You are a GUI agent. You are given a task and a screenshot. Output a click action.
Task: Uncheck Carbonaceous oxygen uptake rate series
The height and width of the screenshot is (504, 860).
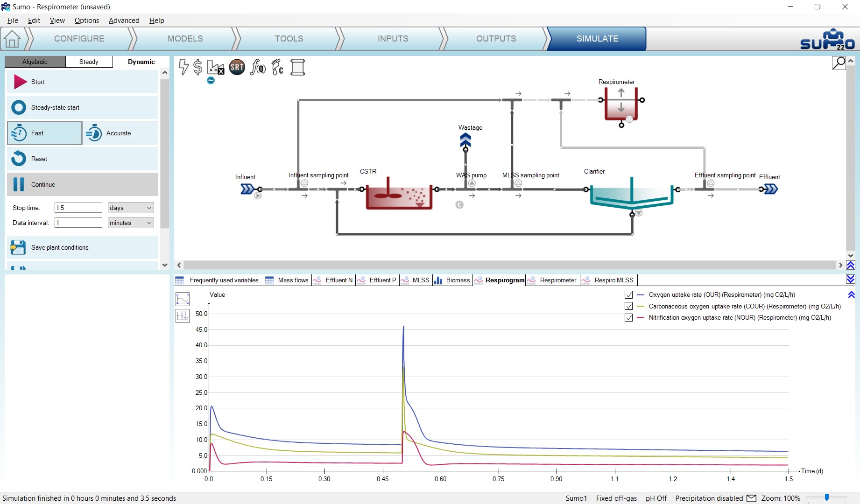[x=628, y=306]
